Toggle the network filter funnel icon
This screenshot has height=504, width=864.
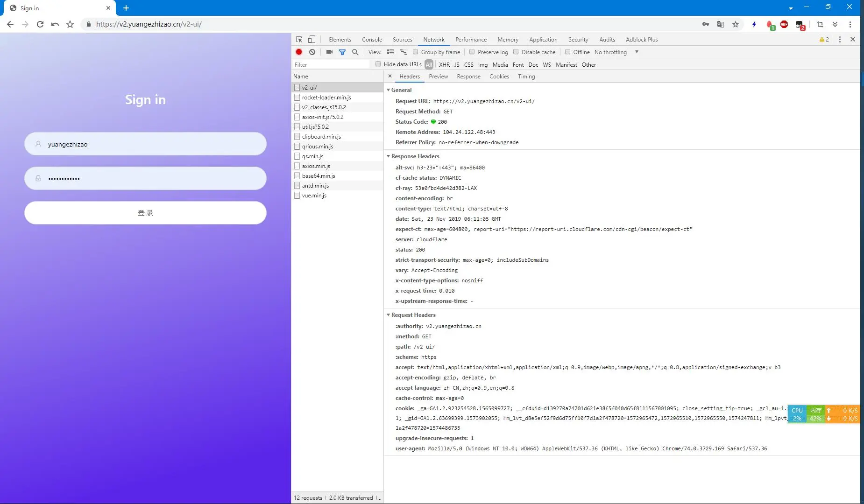click(342, 52)
